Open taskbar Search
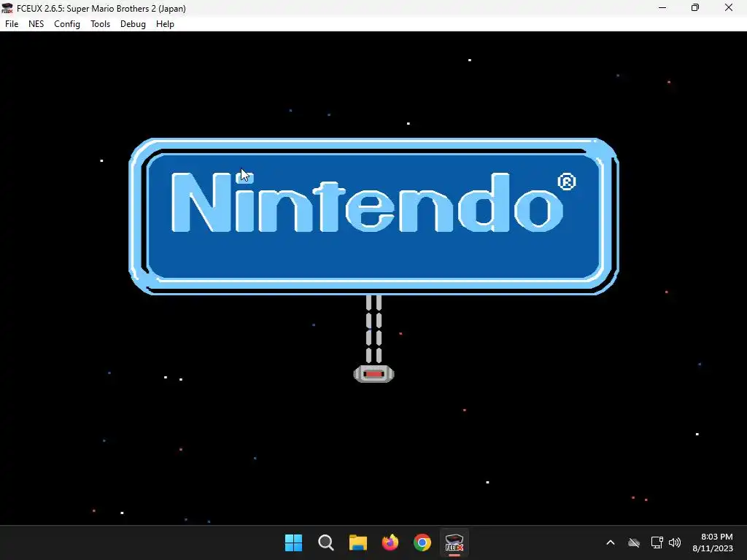747x560 pixels. [326, 542]
